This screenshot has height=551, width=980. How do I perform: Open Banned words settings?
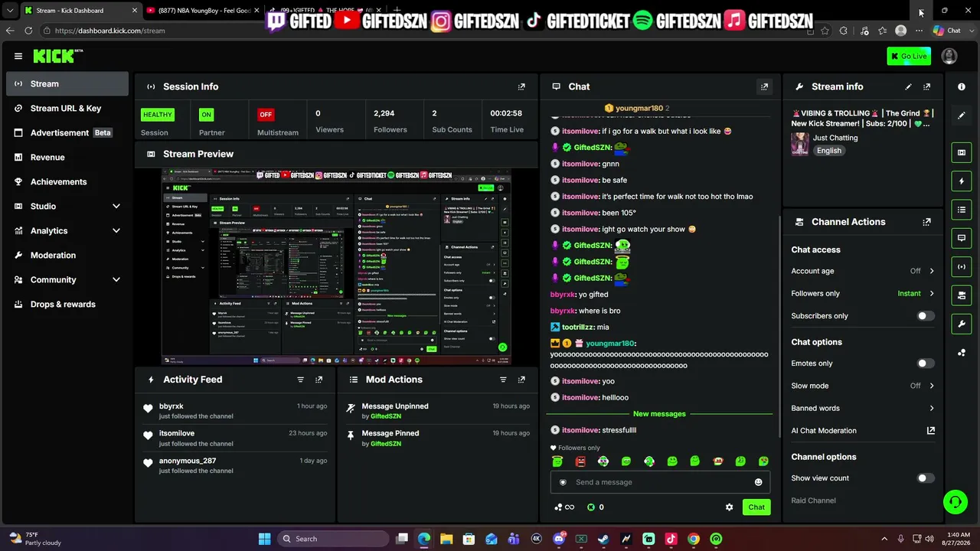pos(863,408)
